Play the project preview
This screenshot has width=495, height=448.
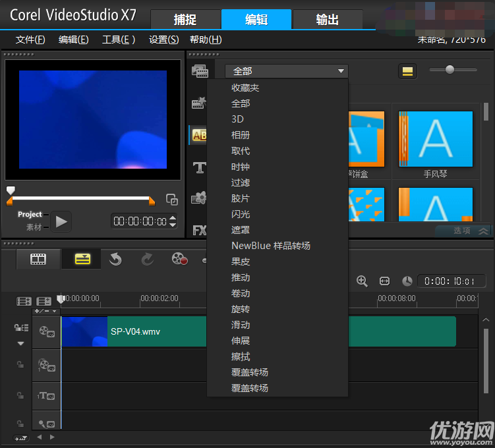(61, 221)
